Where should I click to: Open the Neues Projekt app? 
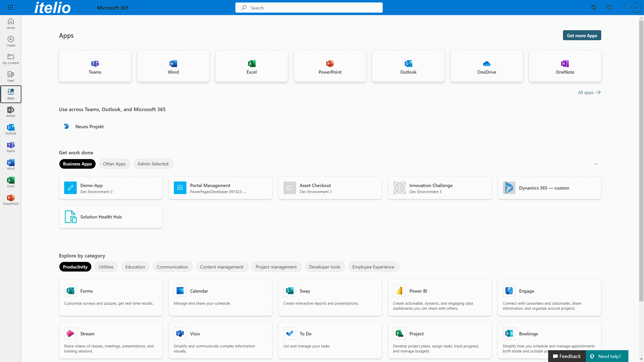[84, 126]
